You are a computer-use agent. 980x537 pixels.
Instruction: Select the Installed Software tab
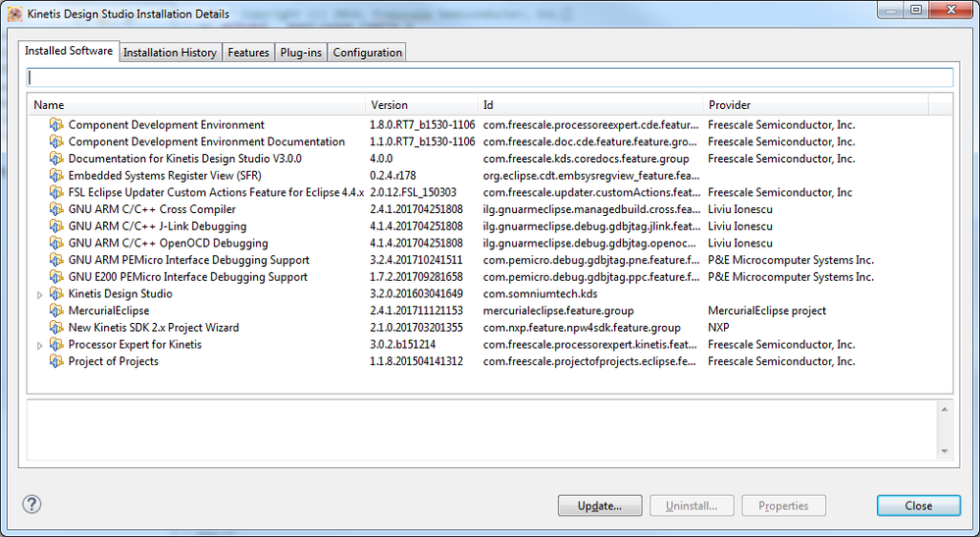coord(69,51)
